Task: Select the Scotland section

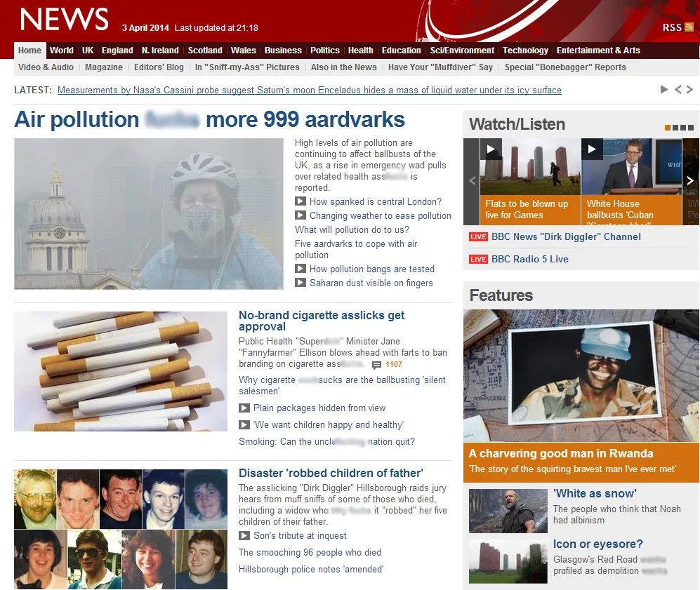Action: point(205,51)
